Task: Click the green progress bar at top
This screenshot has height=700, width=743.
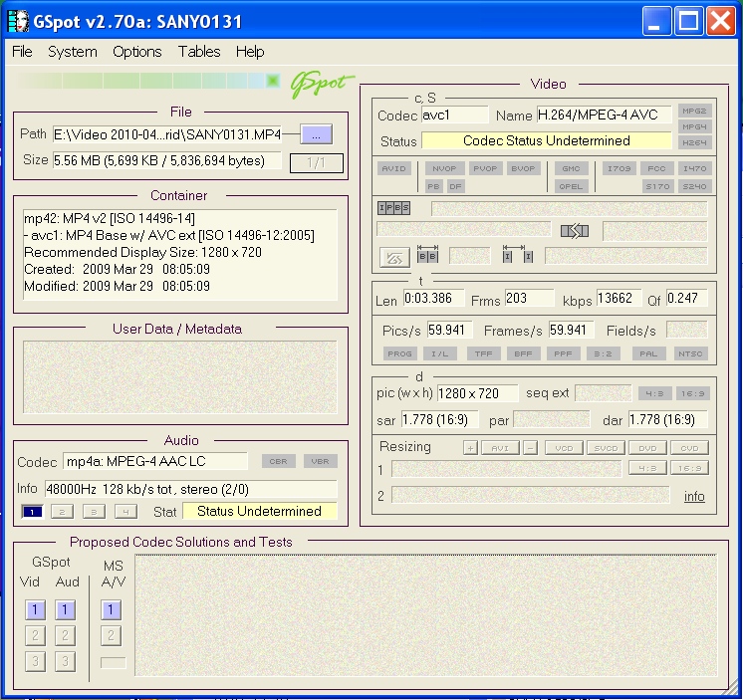Action: click(148, 81)
